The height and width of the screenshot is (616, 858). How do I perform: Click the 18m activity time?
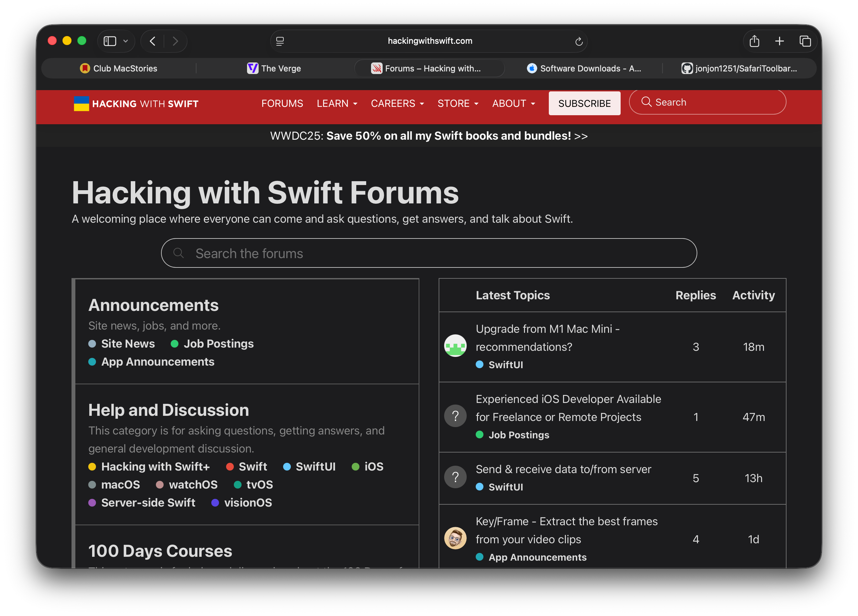[753, 347]
